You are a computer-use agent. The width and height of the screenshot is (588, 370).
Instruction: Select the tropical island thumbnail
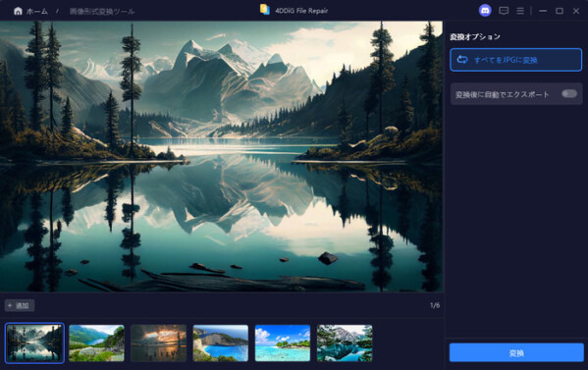pyautogui.click(x=283, y=343)
